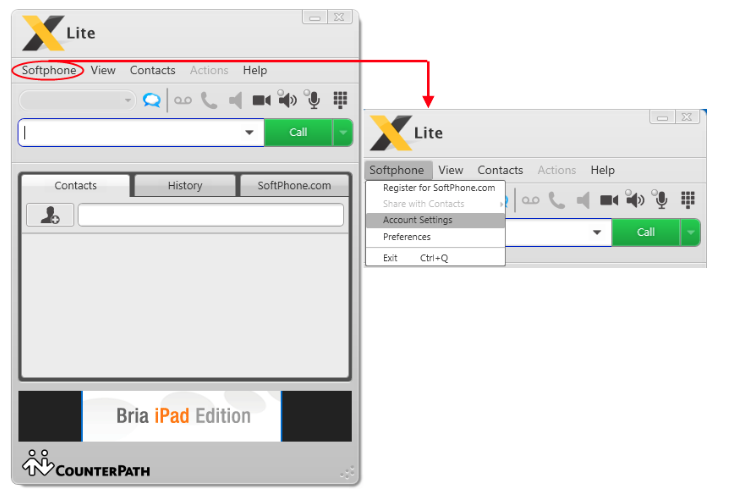Close the right X-Lite window
731x497 pixels.
pyautogui.click(x=687, y=117)
